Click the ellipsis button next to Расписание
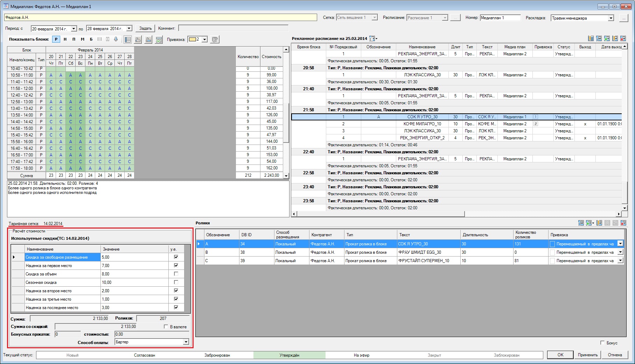635x364 pixels. pyautogui.click(x=455, y=17)
